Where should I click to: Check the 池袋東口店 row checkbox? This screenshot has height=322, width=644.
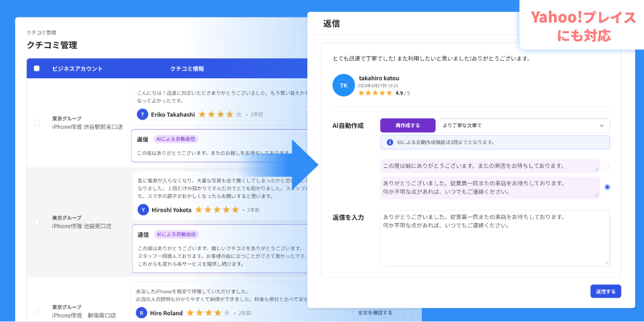[x=36, y=222]
